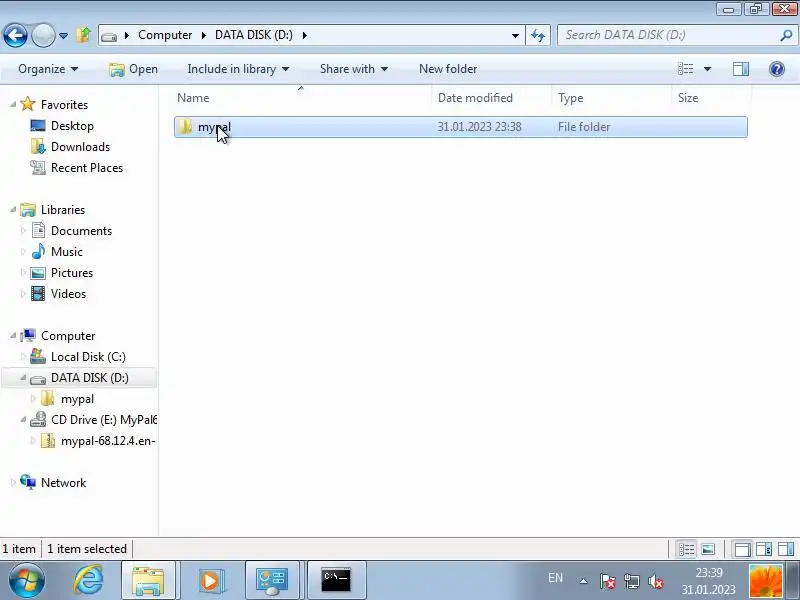Open mypal-68.12.4.en archive in tree
Screen dimensions: 800x600
[x=108, y=441]
